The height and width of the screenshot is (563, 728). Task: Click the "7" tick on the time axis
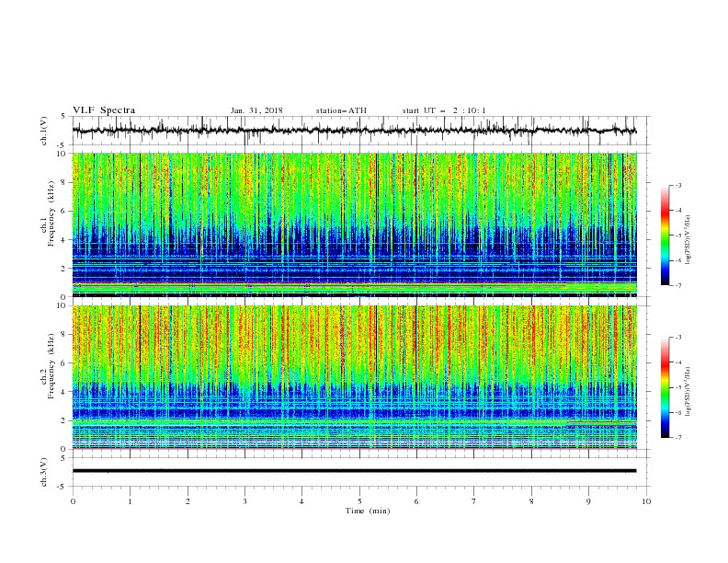point(474,501)
